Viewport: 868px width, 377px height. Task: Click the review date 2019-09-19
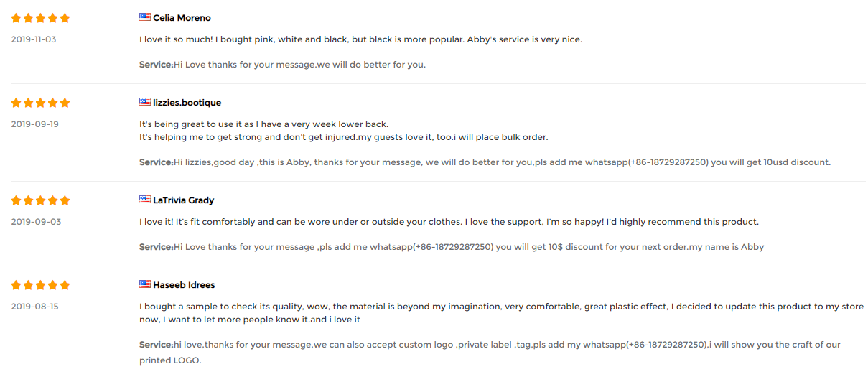pyautogui.click(x=34, y=124)
